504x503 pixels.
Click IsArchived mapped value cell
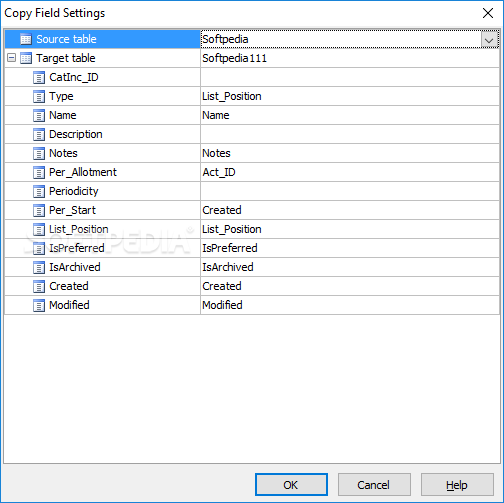tap(350, 267)
